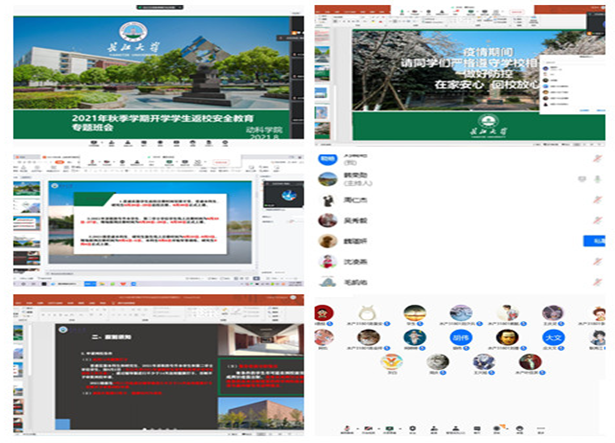Screen dimensions: 615x443
Task: Click the 沈凌燕 participant avatar
Action: (x=325, y=260)
